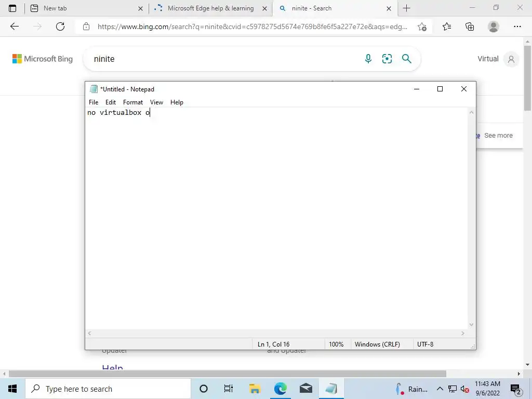Click browser page horizontal scrollbar thumb
Screen dimensions: 532x399
228,374
